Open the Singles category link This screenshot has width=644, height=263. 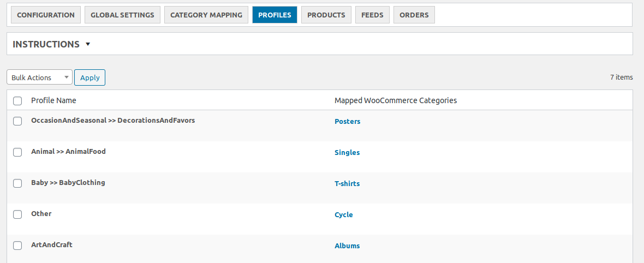347,152
